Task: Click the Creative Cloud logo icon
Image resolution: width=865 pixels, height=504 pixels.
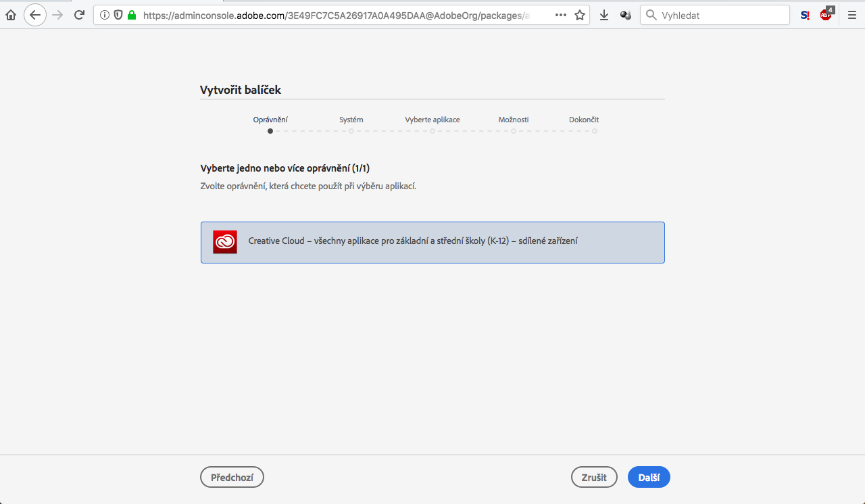Action: (x=225, y=242)
